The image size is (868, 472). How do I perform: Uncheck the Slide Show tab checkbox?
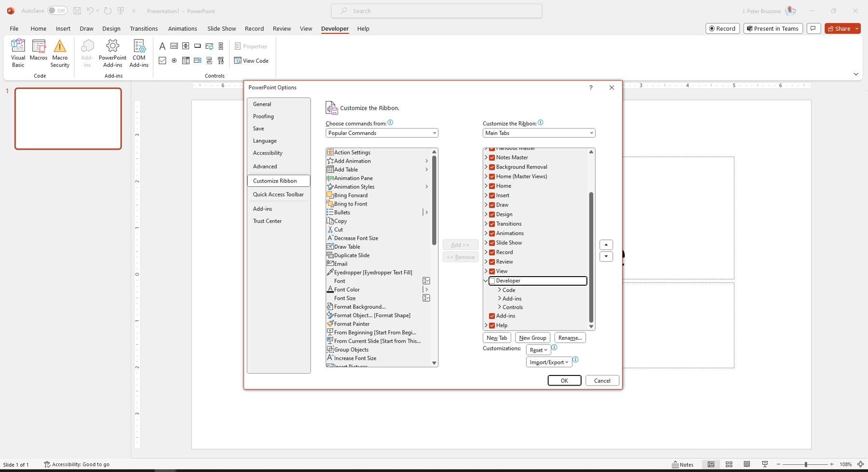(x=492, y=243)
